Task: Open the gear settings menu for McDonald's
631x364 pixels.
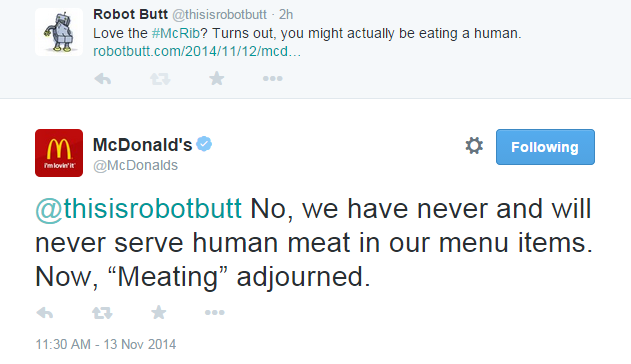Action: 474,146
